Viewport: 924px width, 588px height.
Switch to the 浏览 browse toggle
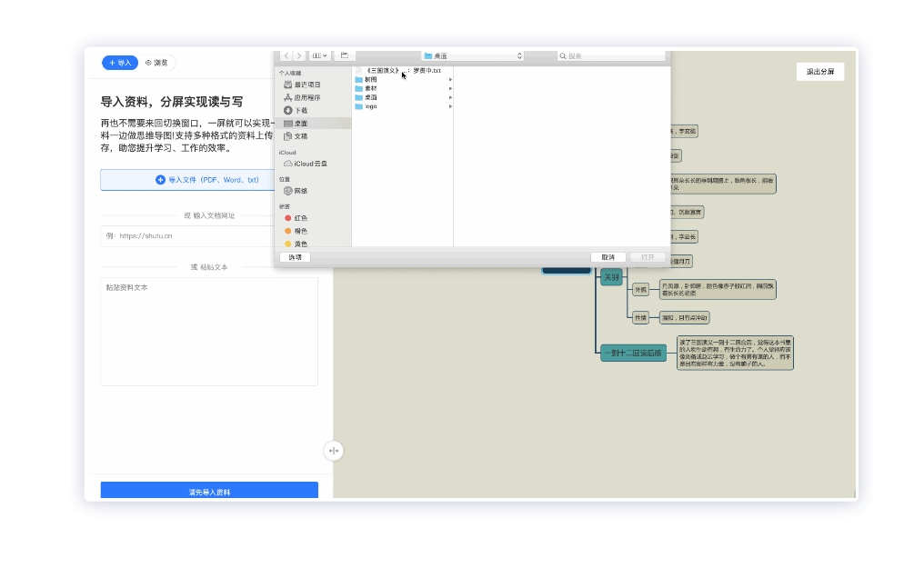click(x=156, y=63)
